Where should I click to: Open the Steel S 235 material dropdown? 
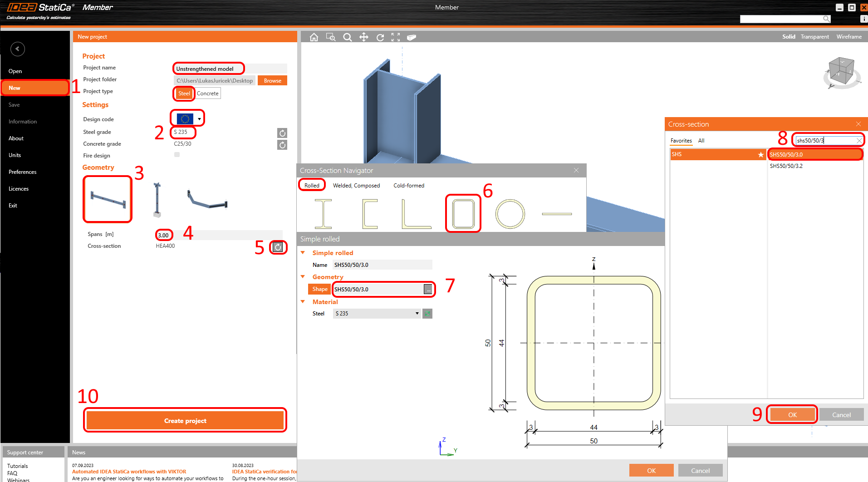tap(417, 314)
